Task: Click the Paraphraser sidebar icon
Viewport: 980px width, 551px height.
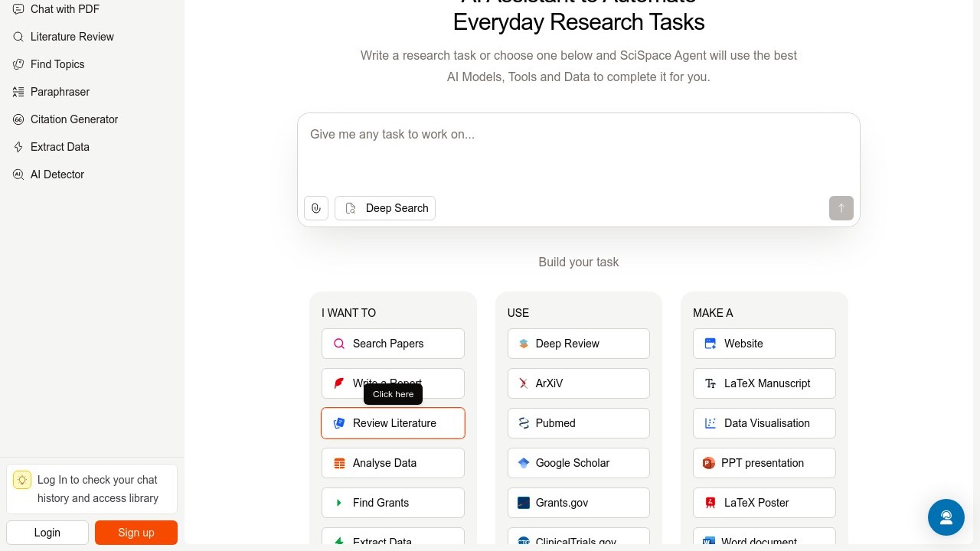Action: pos(18,92)
